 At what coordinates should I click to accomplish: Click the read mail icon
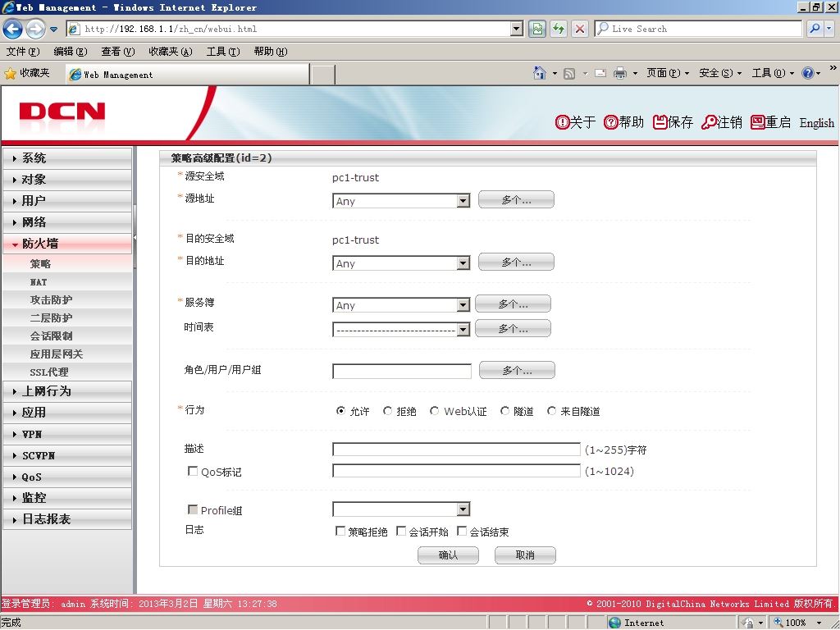(600, 73)
